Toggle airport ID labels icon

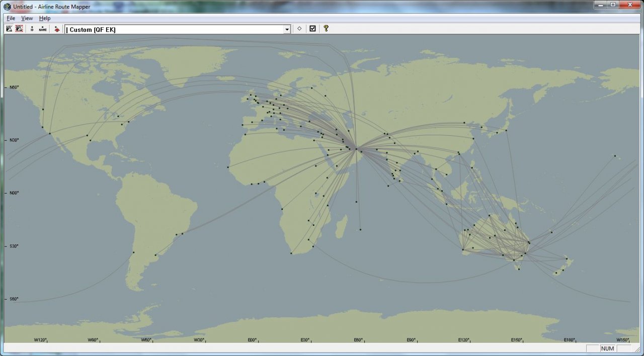[x=32, y=29]
